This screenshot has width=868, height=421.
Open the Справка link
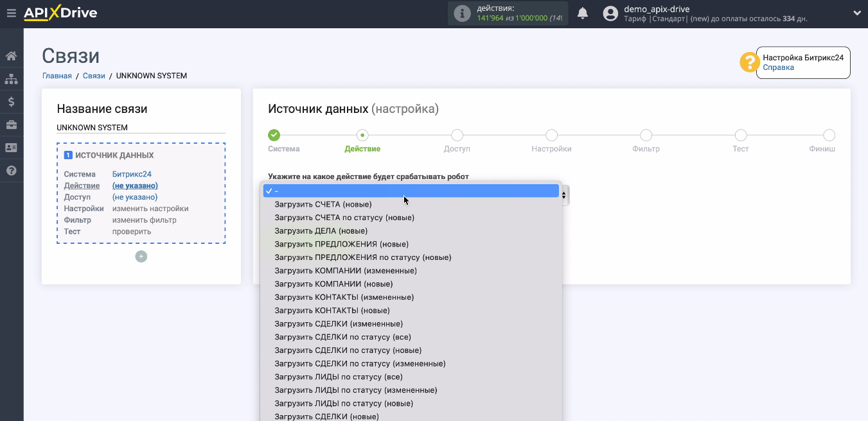coord(778,67)
